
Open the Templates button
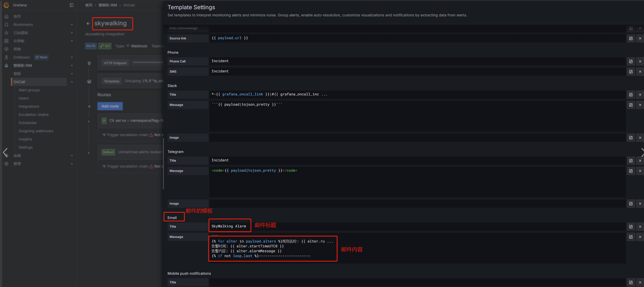click(x=112, y=81)
